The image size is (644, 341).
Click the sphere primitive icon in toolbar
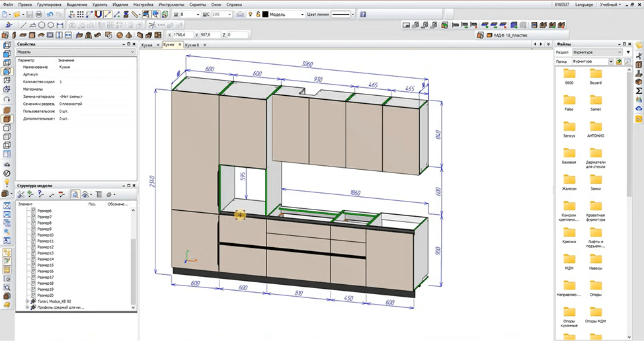click(x=120, y=35)
